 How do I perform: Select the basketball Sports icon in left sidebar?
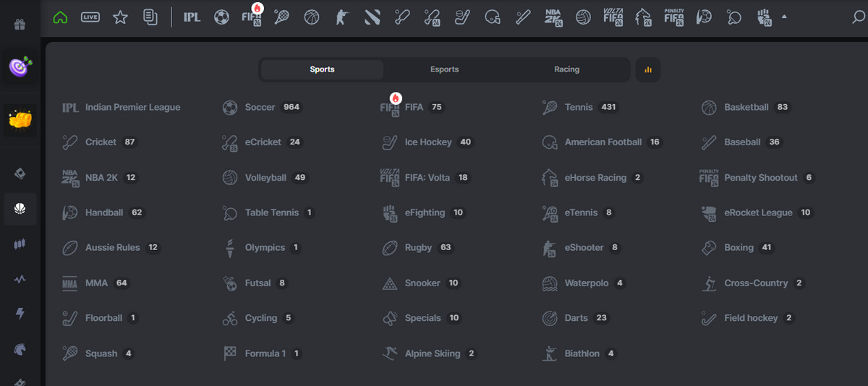[20, 209]
